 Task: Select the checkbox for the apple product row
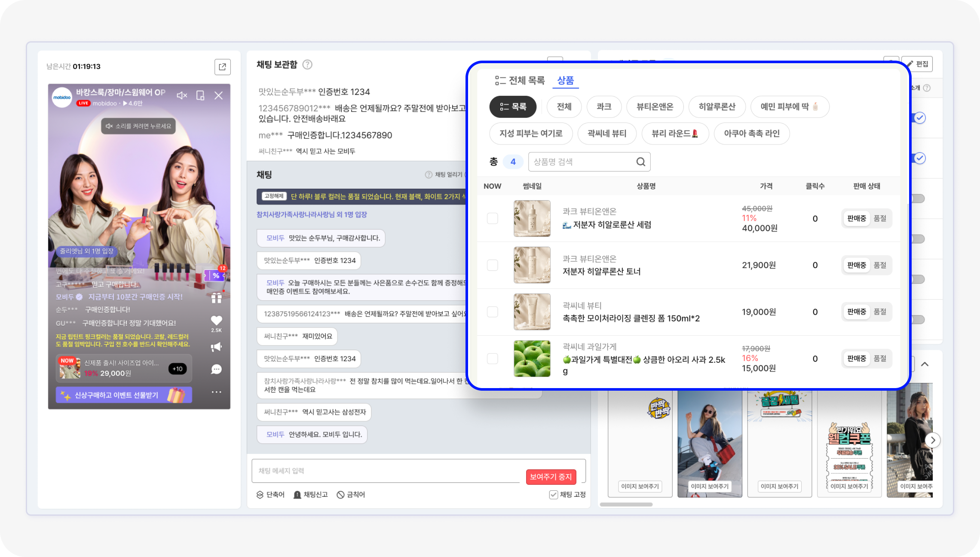coord(493,358)
